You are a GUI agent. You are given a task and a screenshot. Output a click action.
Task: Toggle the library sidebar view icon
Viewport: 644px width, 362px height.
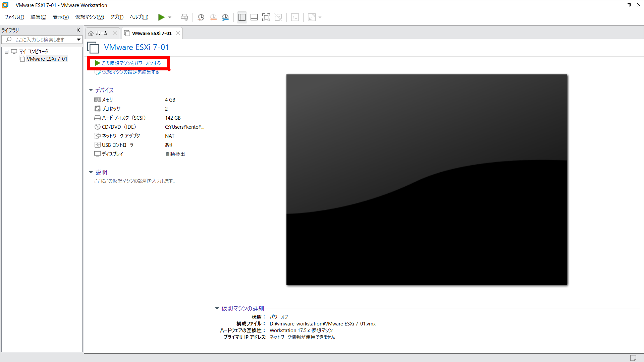click(x=242, y=17)
